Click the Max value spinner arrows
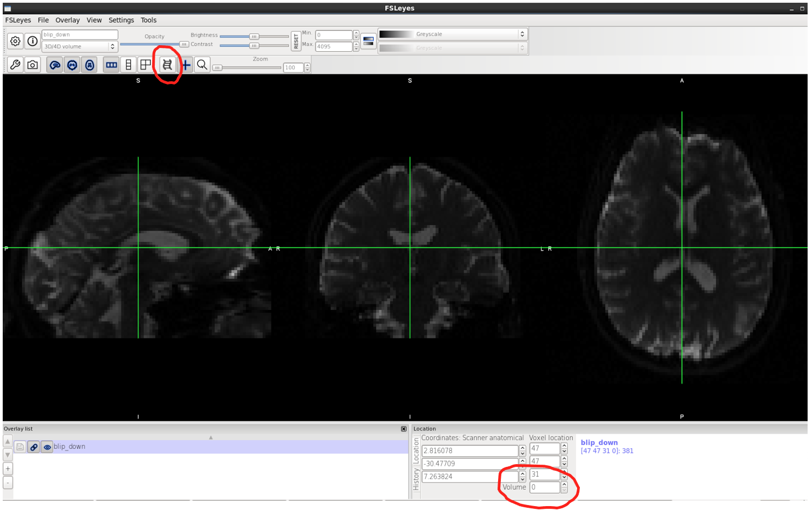This screenshot has height=511, width=812. pyautogui.click(x=356, y=46)
